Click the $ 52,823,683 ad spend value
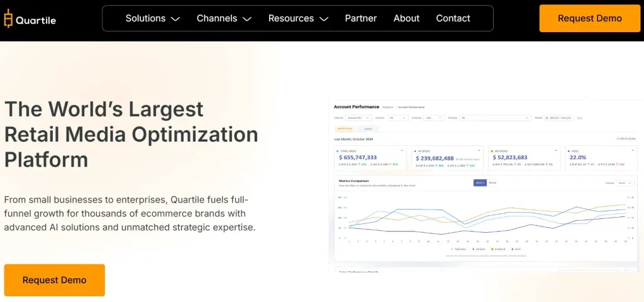Screen dimensions: 644x302 point(510,157)
